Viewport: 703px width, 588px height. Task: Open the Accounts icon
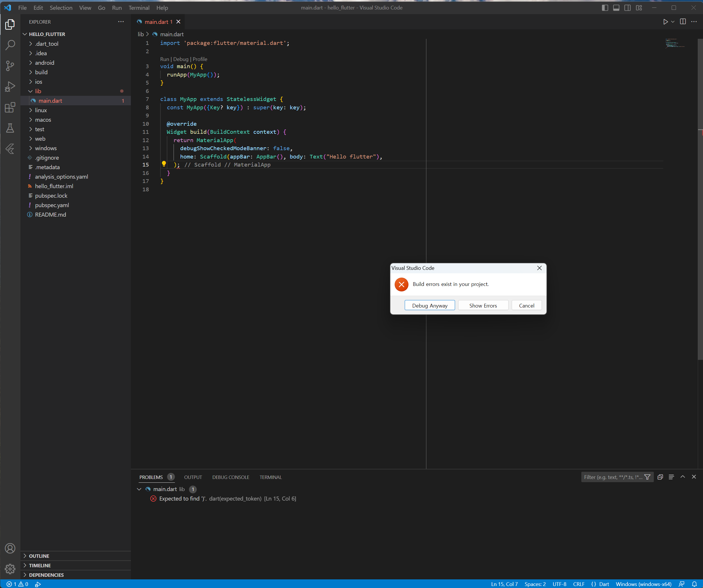(x=10, y=548)
